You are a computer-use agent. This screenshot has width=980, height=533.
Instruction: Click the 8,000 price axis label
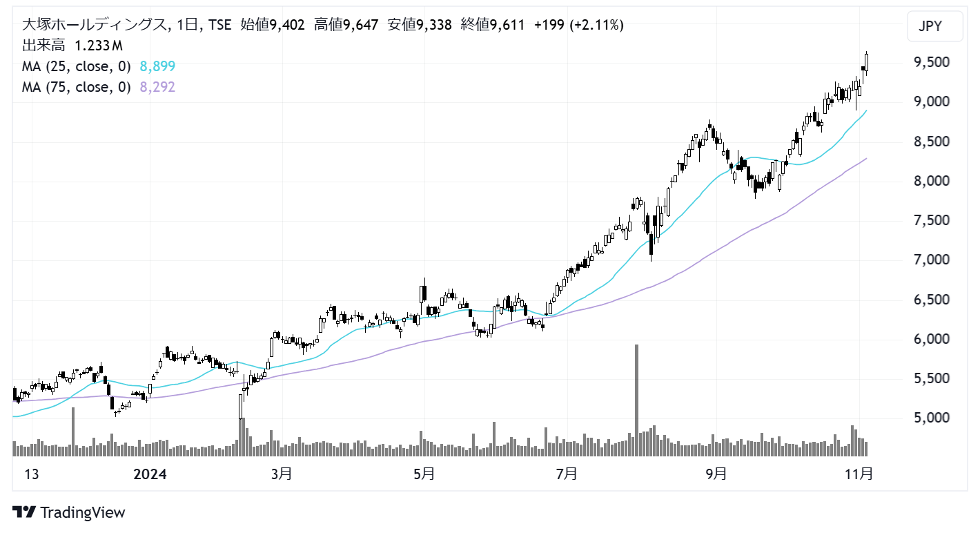click(x=932, y=181)
